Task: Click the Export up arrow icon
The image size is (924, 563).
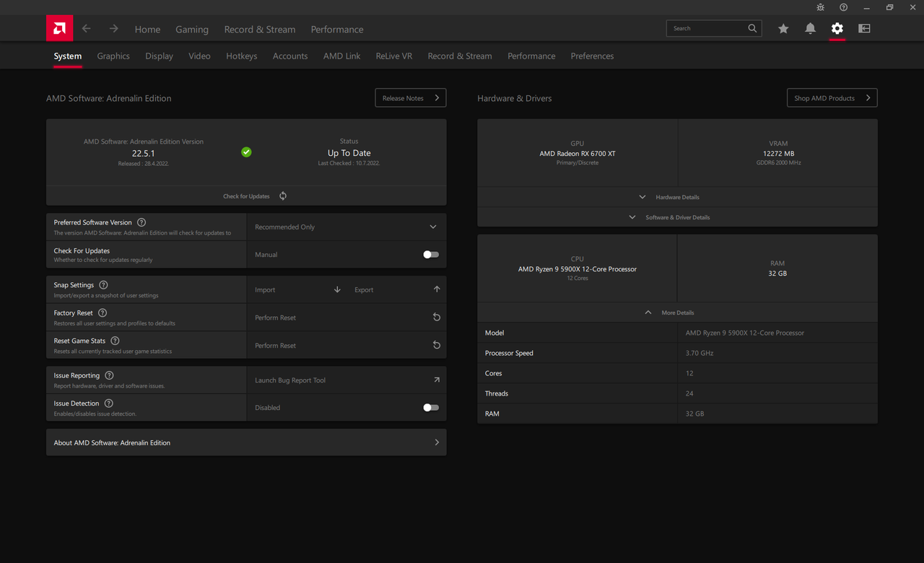Action: coord(437,289)
